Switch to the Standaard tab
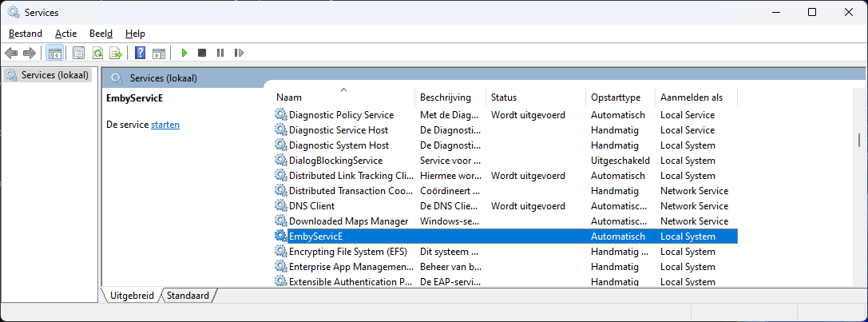 point(188,296)
